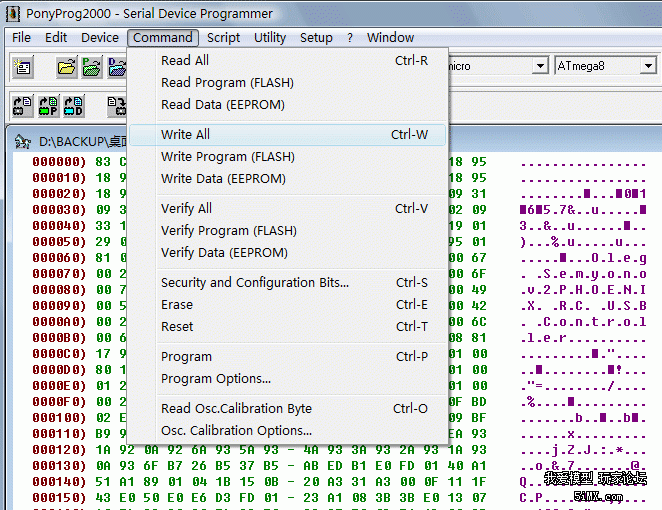
Task: Click hex byte 6F in row 000130
Action: [x=151, y=466]
